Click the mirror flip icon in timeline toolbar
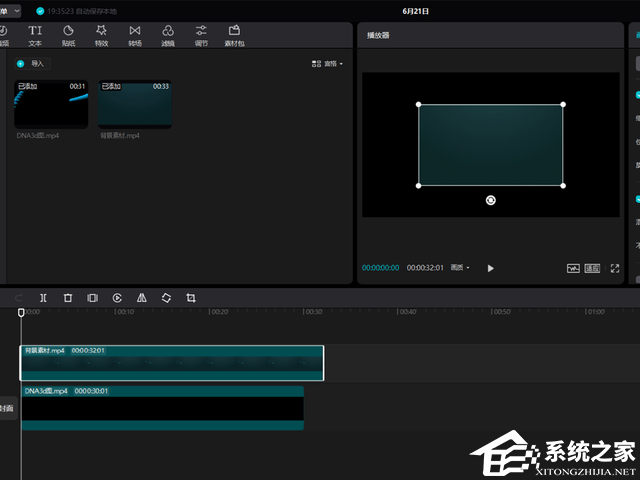 point(141,298)
